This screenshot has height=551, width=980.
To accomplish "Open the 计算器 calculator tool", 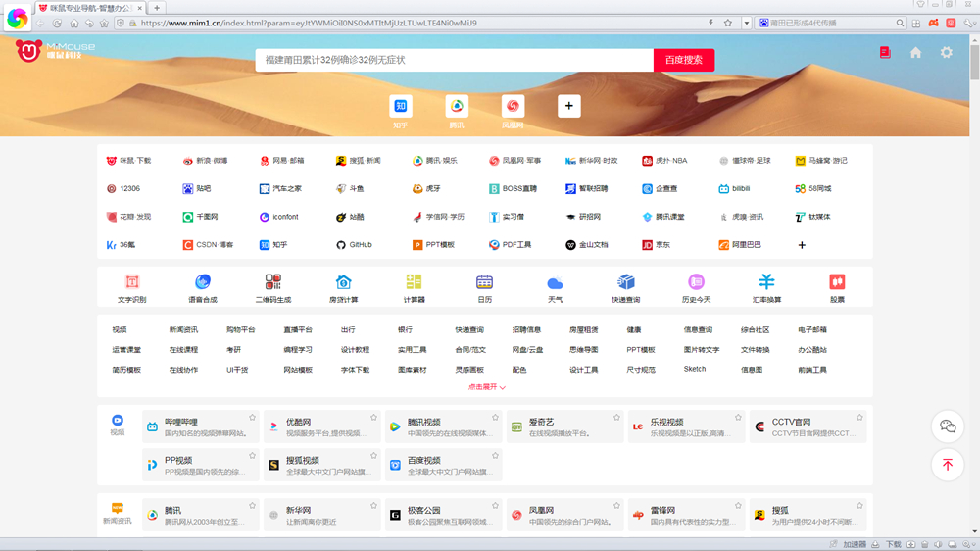I will 414,288.
